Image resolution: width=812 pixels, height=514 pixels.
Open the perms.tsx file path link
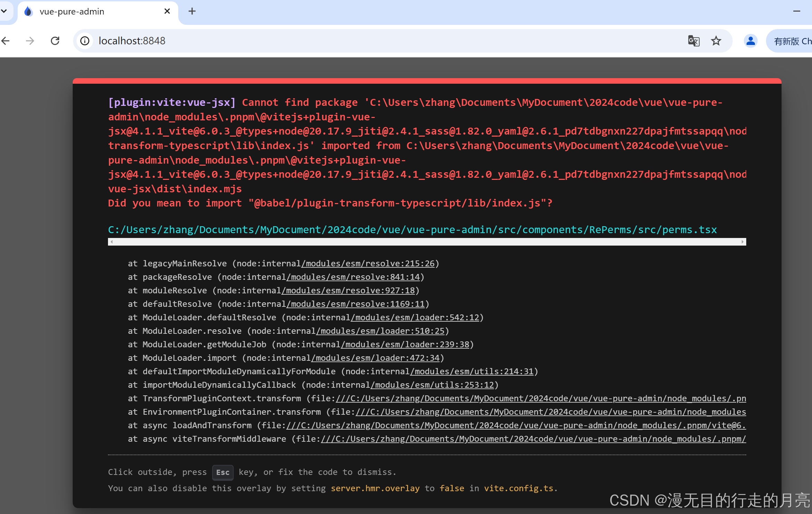pos(412,230)
